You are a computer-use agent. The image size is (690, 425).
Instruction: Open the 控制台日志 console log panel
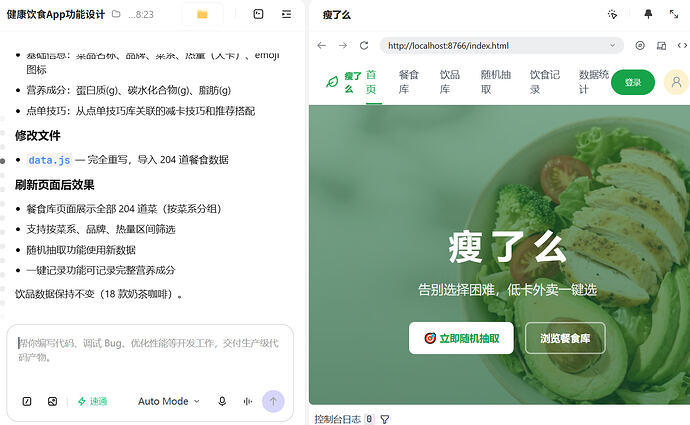click(338, 419)
